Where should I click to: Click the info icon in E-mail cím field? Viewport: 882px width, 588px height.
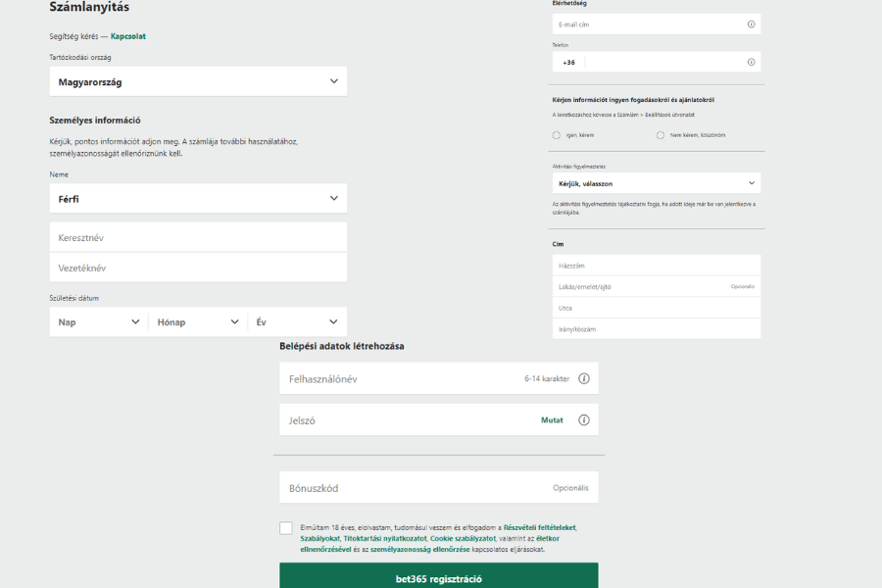[x=751, y=24]
